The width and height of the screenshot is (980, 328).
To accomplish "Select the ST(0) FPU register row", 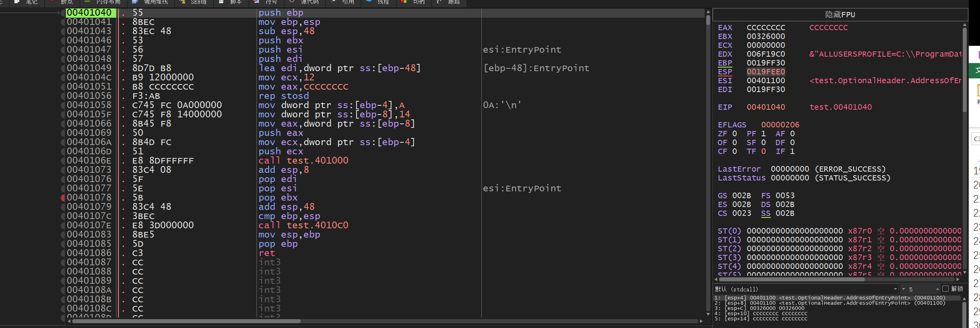I will (x=839, y=231).
